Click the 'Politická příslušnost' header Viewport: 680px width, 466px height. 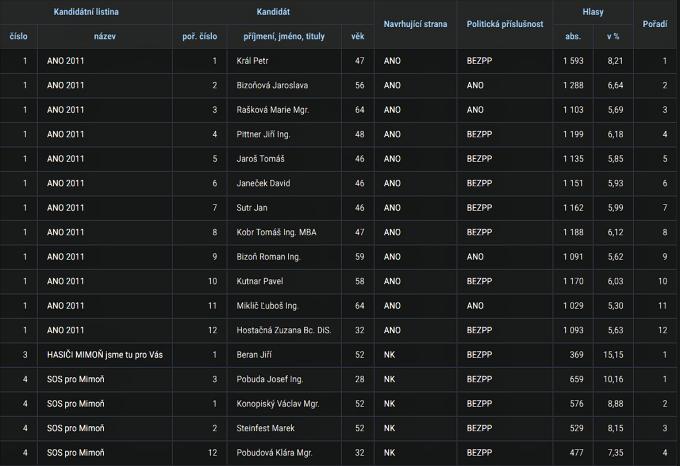tap(505, 24)
